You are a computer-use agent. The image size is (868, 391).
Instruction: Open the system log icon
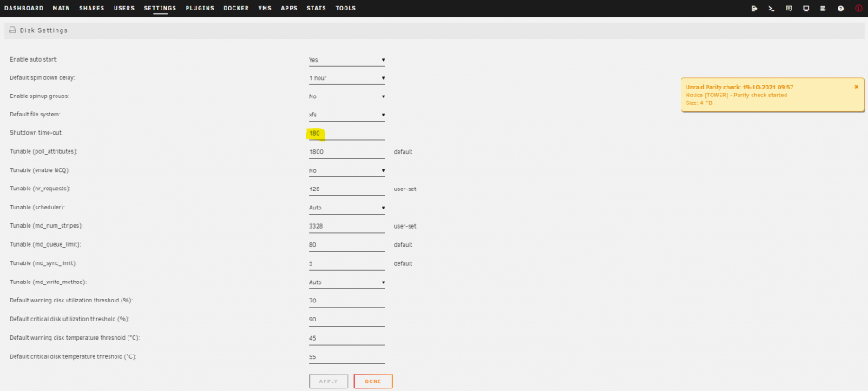[823, 9]
